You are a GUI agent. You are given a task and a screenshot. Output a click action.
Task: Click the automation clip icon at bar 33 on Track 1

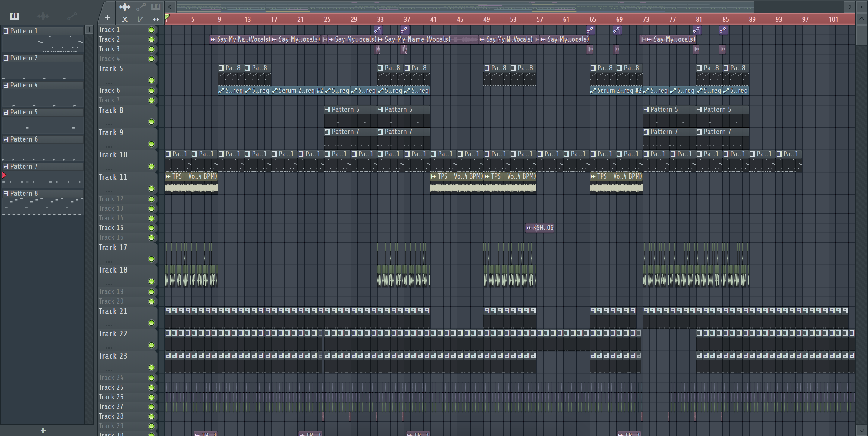click(378, 30)
